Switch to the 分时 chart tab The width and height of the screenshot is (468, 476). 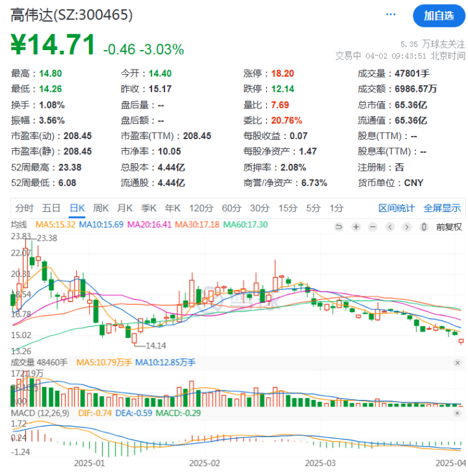[x=24, y=208]
